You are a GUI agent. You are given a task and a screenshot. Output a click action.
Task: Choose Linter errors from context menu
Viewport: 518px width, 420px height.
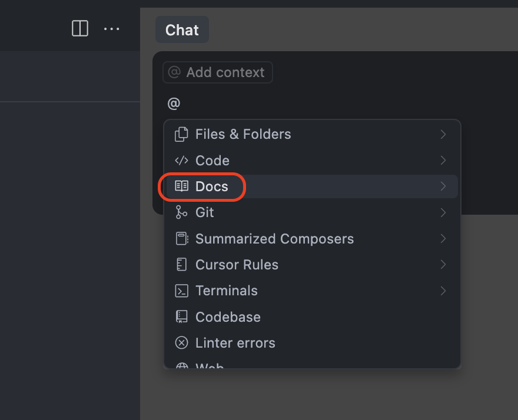(235, 343)
